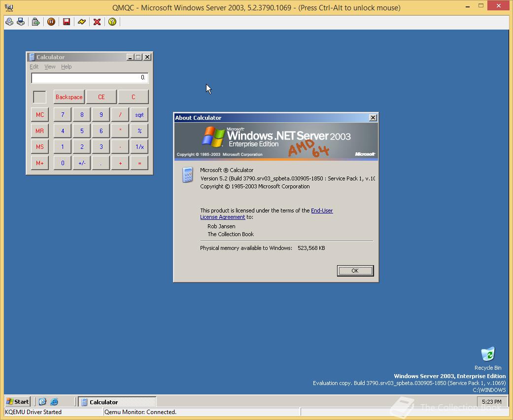Click the CE button in Calculator
Screen dimensions: 513x420
(x=102, y=97)
